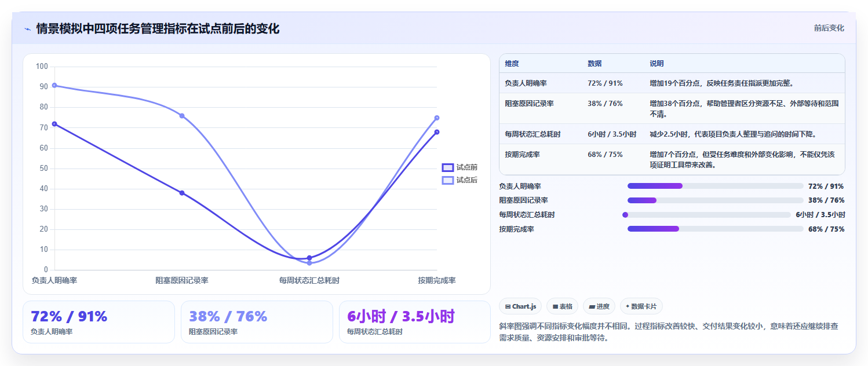Viewport: 868px width, 366px height.
Task: Click the 试点后 point for 每周状态汇总耗时
Action: (309, 263)
